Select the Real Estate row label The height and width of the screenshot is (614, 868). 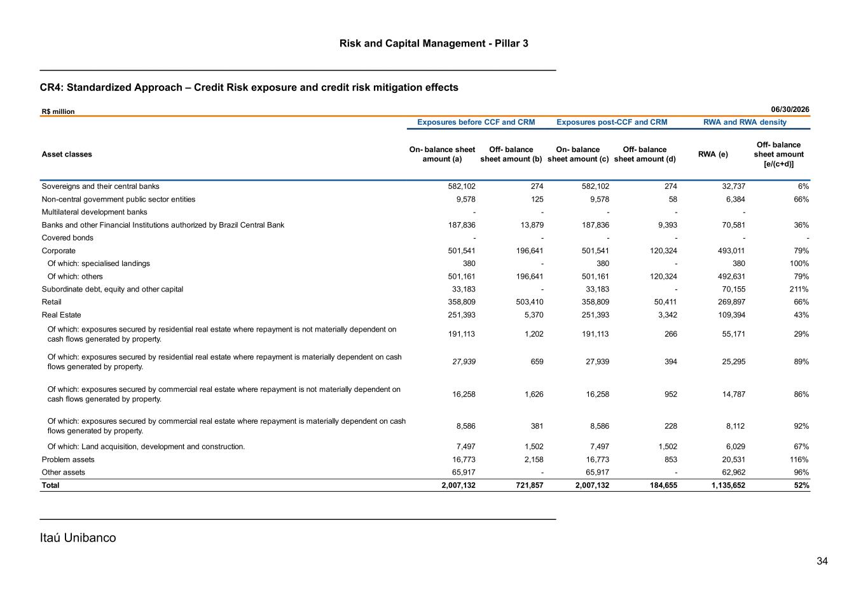pos(61,315)
